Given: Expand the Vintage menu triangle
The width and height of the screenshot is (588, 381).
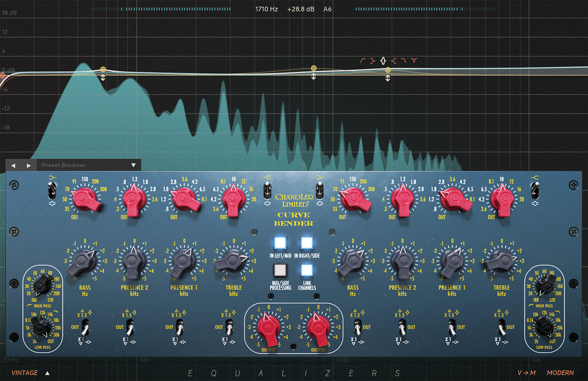Looking at the screenshot, I should pyautogui.click(x=47, y=373).
